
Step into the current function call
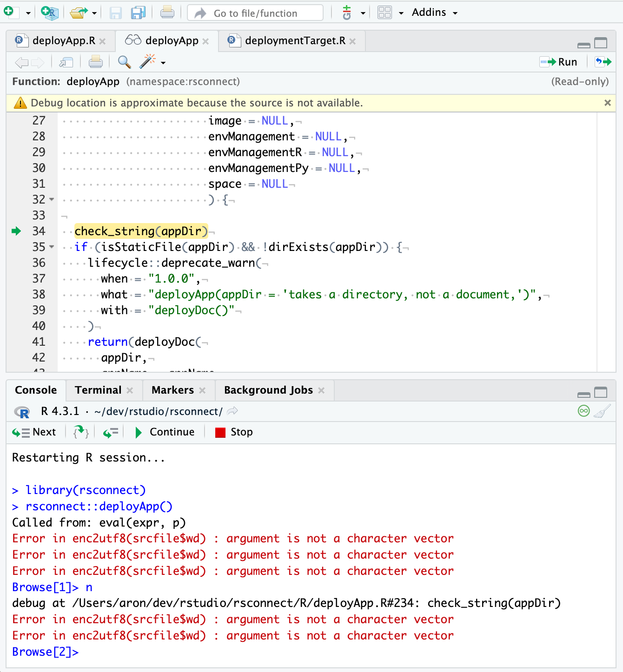pos(81,433)
